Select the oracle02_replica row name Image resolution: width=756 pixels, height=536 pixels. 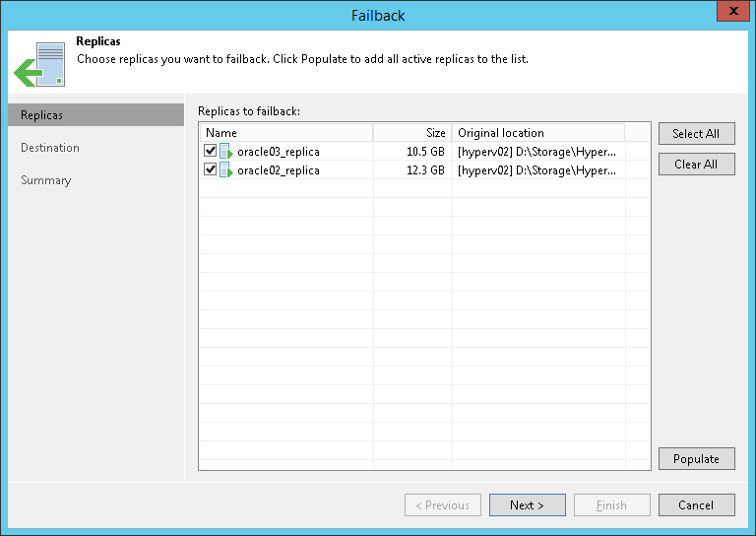[279, 170]
